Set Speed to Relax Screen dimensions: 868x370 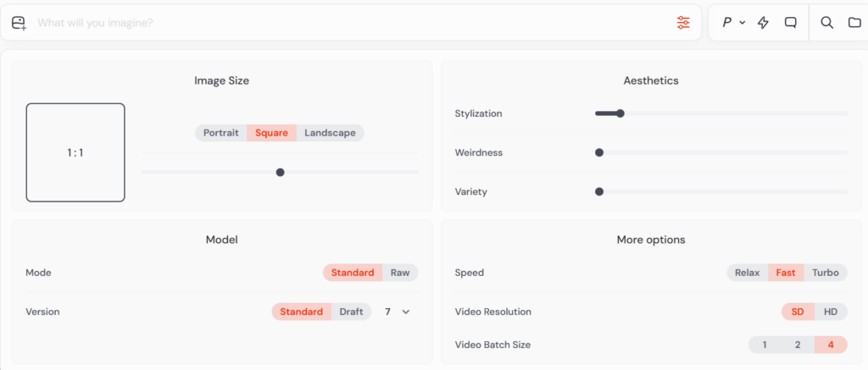[x=748, y=273]
